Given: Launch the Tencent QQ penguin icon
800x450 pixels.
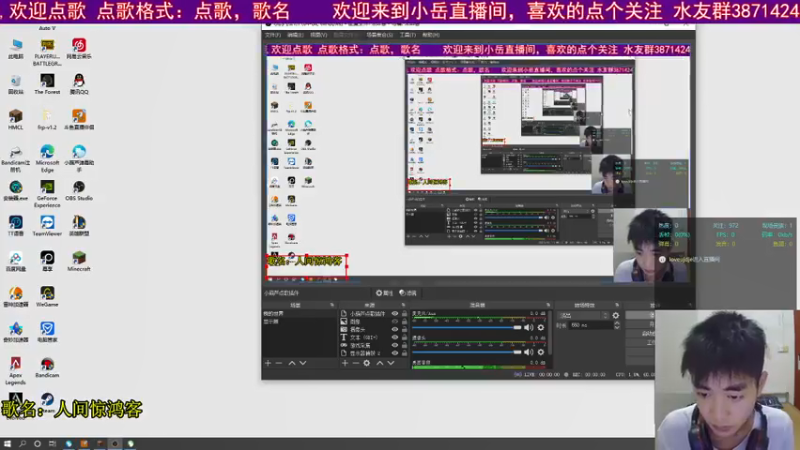Looking at the screenshot, I should click(x=79, y=84).
